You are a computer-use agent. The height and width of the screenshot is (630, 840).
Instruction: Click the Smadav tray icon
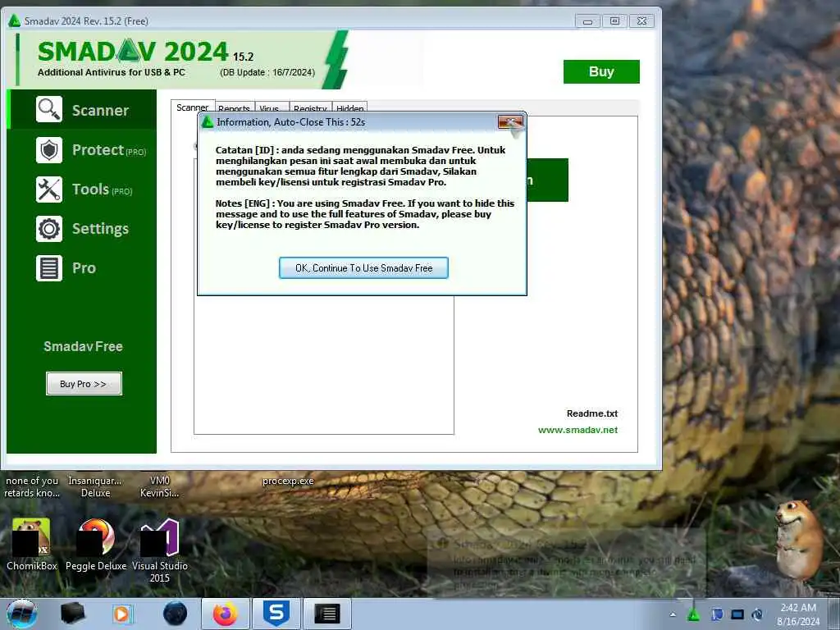[x=694, y=614]
